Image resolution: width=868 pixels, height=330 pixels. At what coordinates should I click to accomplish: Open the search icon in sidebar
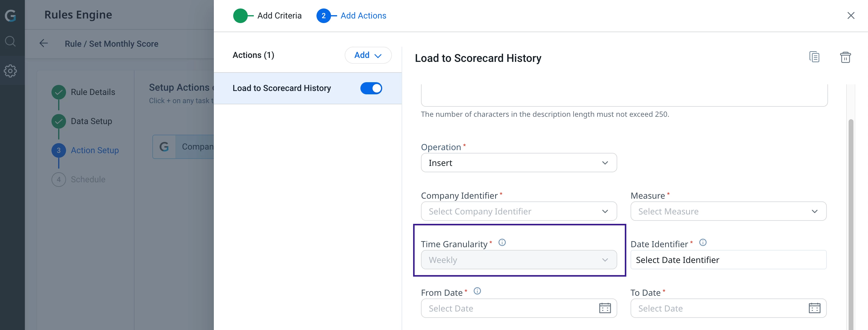(10, 42)
